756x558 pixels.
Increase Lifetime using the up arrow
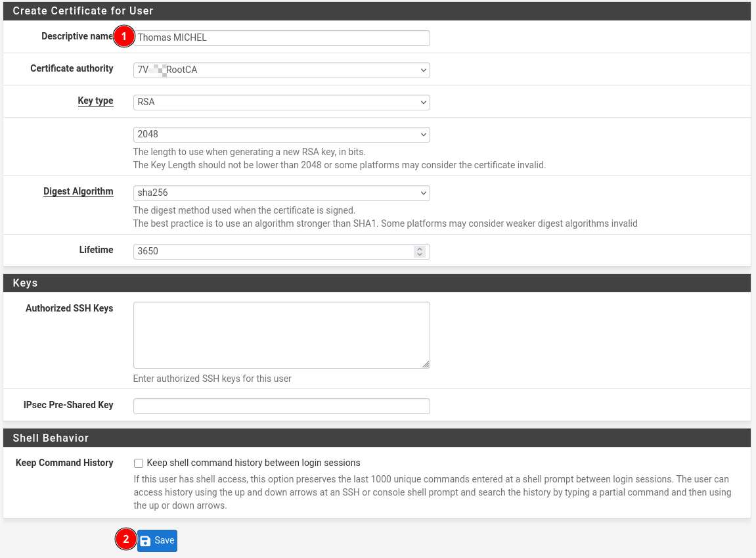click(x=419, y=248)
